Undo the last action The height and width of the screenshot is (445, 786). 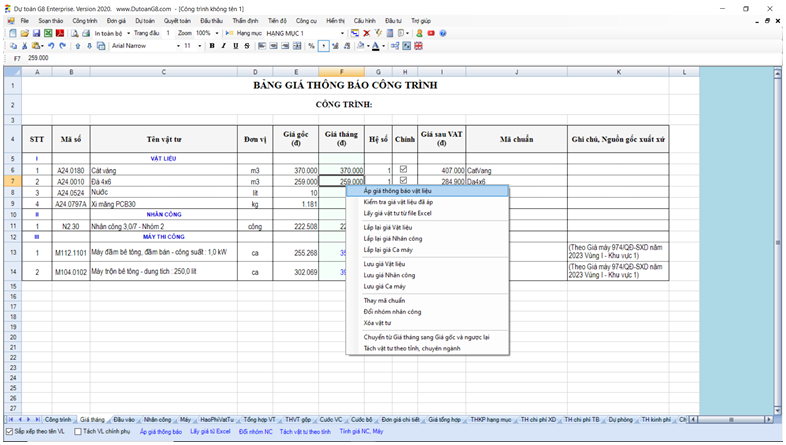(51, 46)
